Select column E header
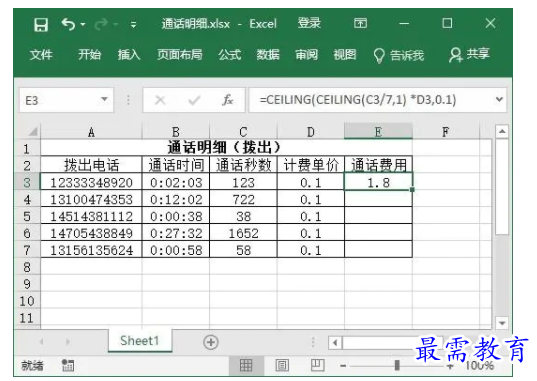This screenshot has height=381, width=537. (x=378, y=132)
